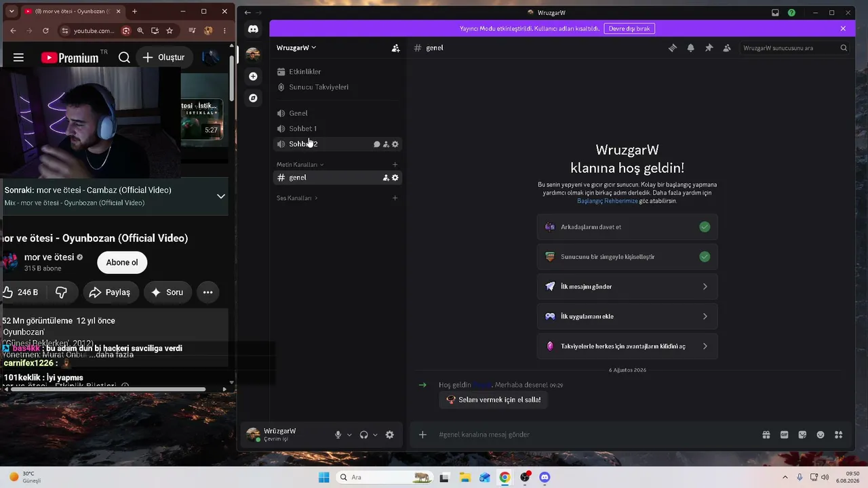Image resolution: width=868 pixels, height=488 pixels.
Task: Invite people via server header icon
Action: point(395,48)
